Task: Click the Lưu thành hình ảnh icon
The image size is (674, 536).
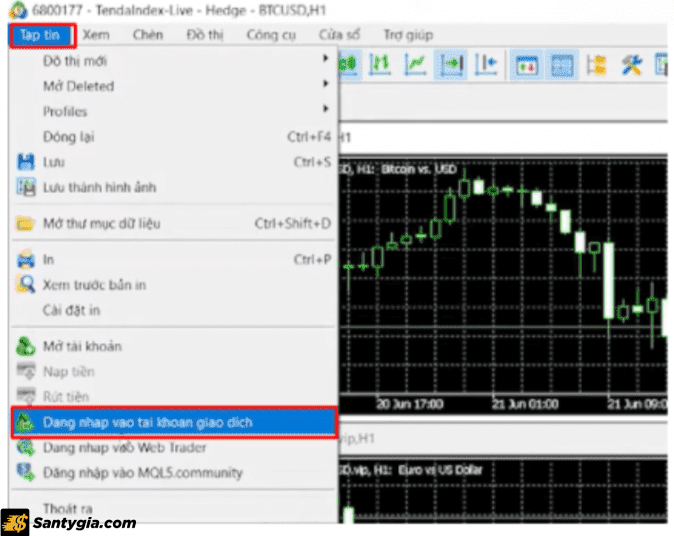Action: point(25,187)
